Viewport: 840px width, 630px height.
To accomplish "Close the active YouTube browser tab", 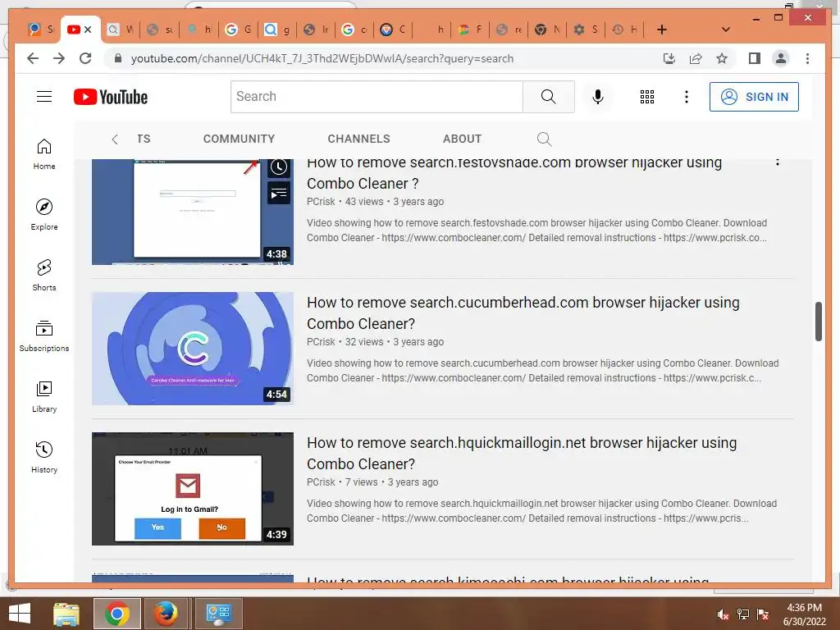I will 88,30.
